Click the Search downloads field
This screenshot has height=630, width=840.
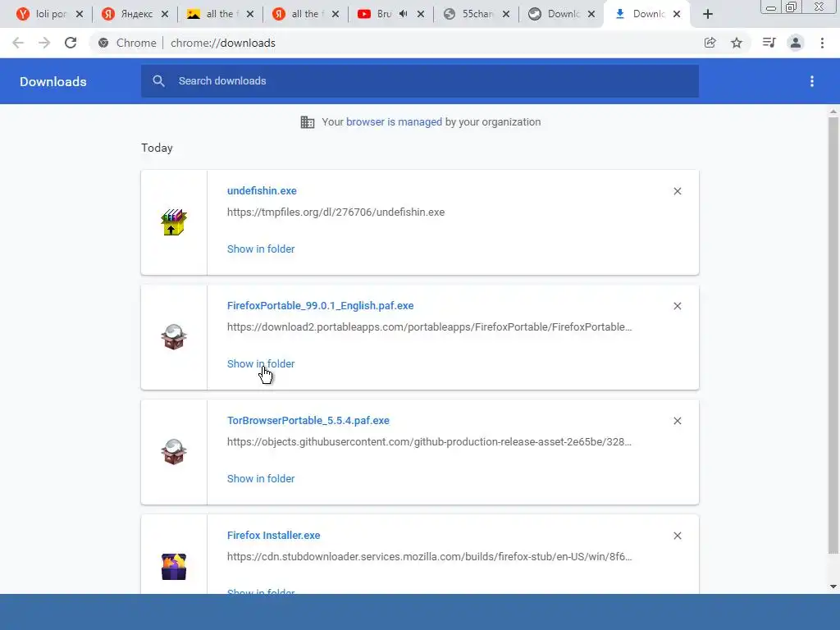tap(420, 81)
